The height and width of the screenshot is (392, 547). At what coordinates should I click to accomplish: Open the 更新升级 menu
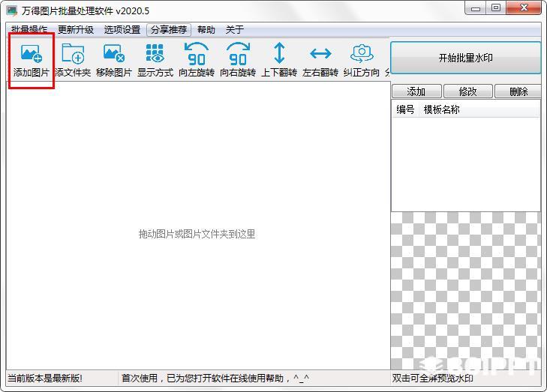[x=76, y=30]
